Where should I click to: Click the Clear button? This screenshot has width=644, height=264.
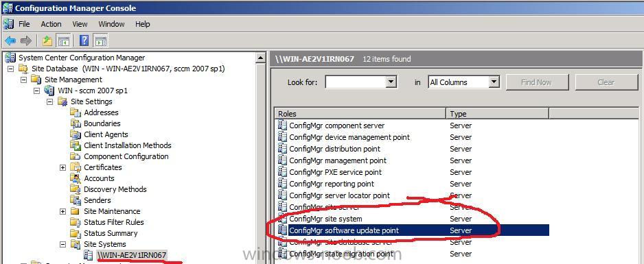point(606,82)
